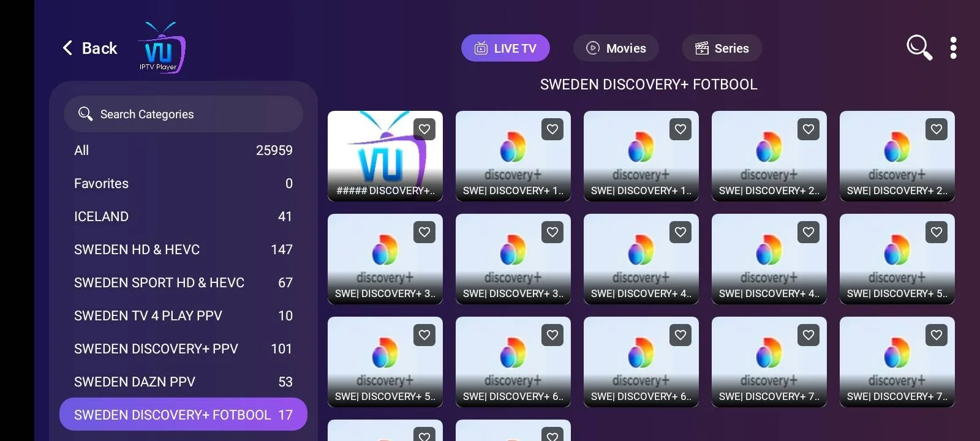Focus the Search Categories field
Screen dimensions: 980x441
[183, 114]
